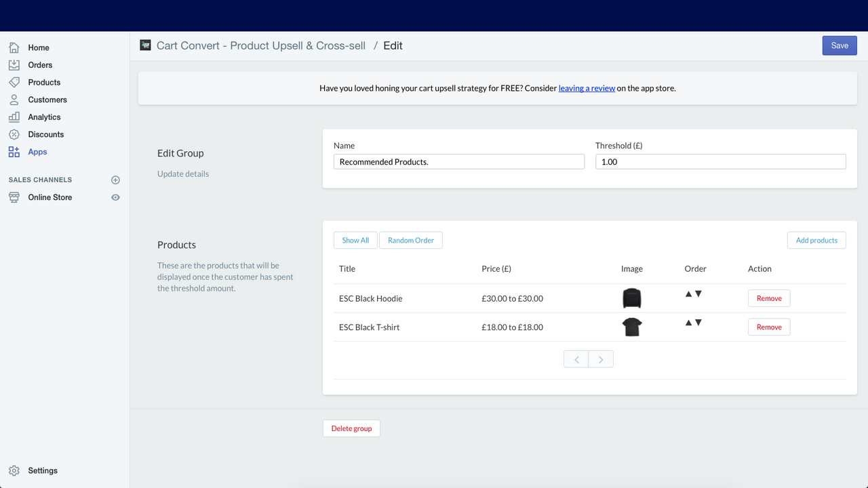Click the Cart Convert app icon in breadcrumb
Image resolution: width=868 pixels, height=488 pixels.
click(x=145, y=45)
